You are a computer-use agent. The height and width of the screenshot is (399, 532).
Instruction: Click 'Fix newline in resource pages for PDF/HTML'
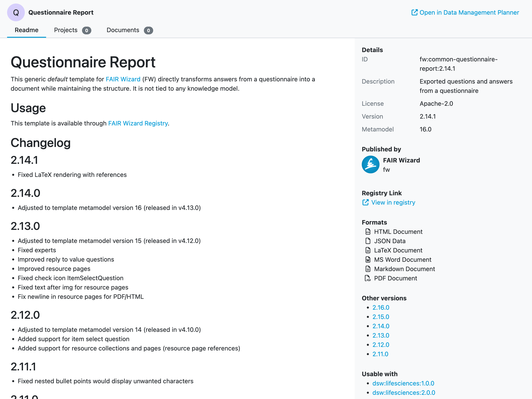[81, 297]
